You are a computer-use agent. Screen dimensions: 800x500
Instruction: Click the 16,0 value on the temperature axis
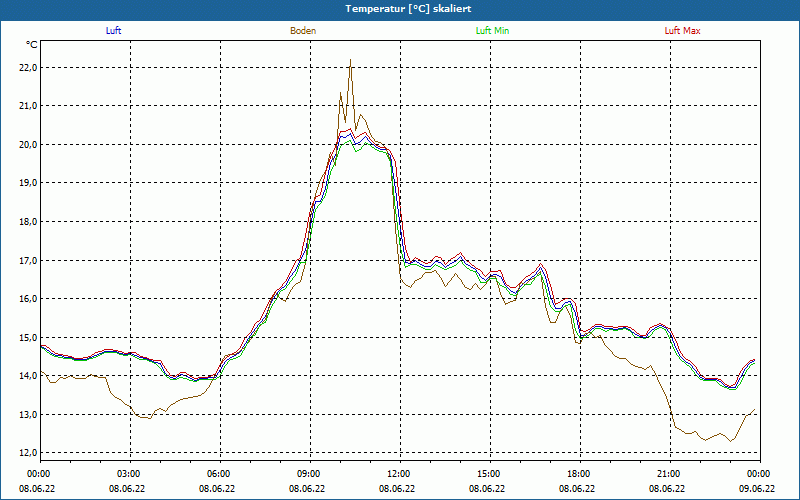(27, 299)
